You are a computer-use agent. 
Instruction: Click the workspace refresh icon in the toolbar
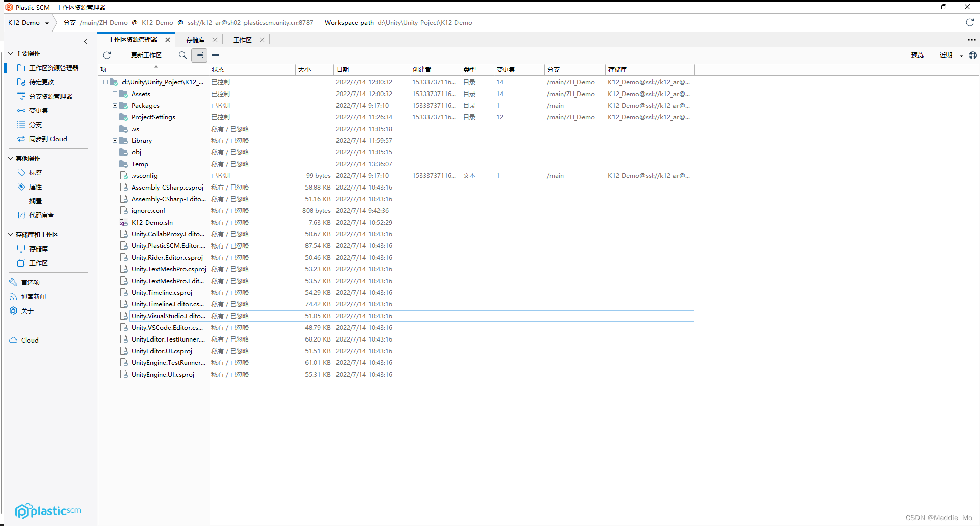coord(107,55)
